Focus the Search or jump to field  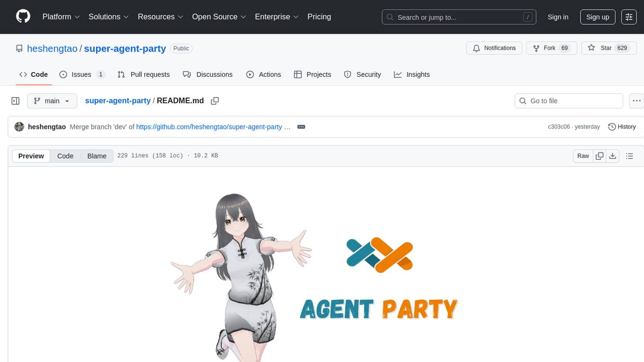(459, 17)
